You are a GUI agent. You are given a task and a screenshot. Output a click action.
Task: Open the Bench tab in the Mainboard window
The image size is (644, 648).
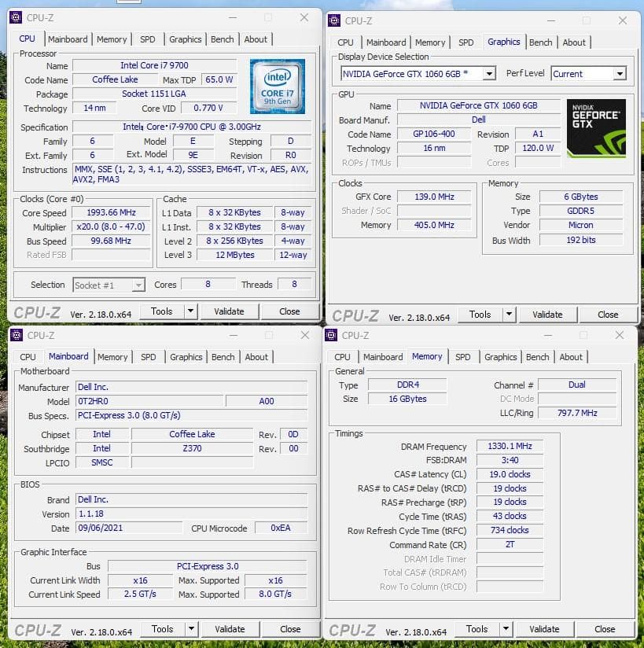pyautogui.click(x=223, y=357)
